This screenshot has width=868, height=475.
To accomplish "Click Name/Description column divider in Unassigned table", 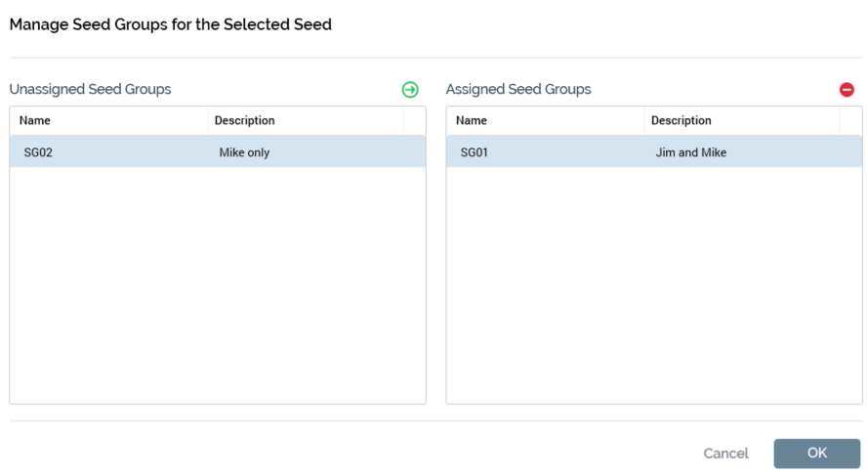I will point(208,121).
